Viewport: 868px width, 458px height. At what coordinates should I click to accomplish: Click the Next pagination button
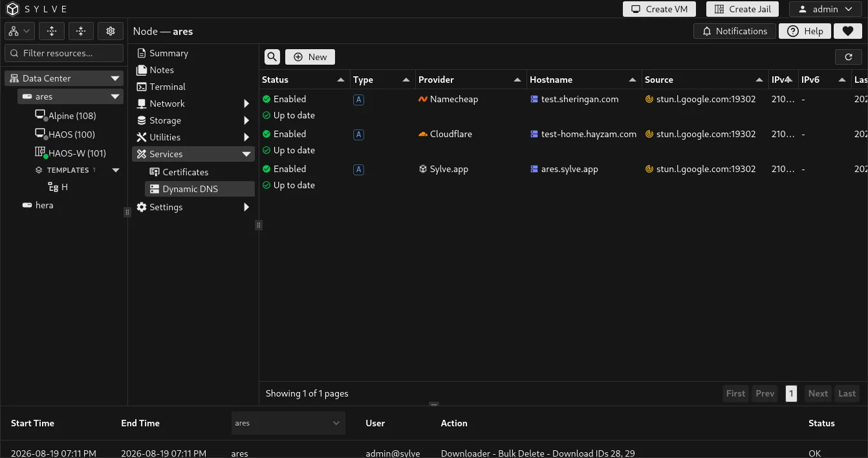pyautogui.click(x=818, y=393)
